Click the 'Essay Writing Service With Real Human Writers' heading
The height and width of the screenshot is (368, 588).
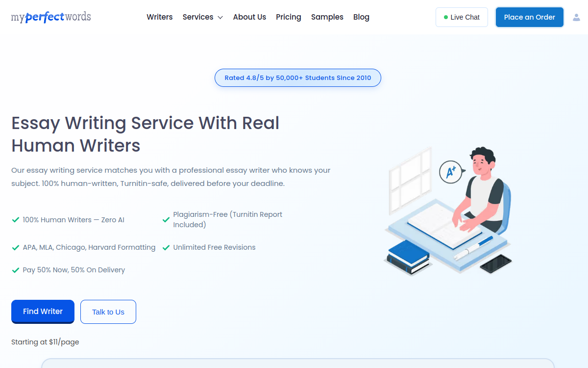pos(146,134)
